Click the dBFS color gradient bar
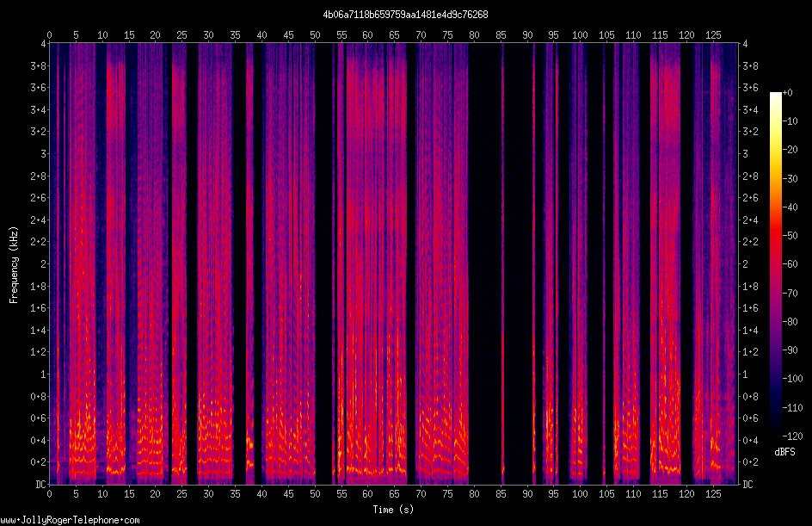The height and width of the screenshot is (526, 812). pos(775,263)
